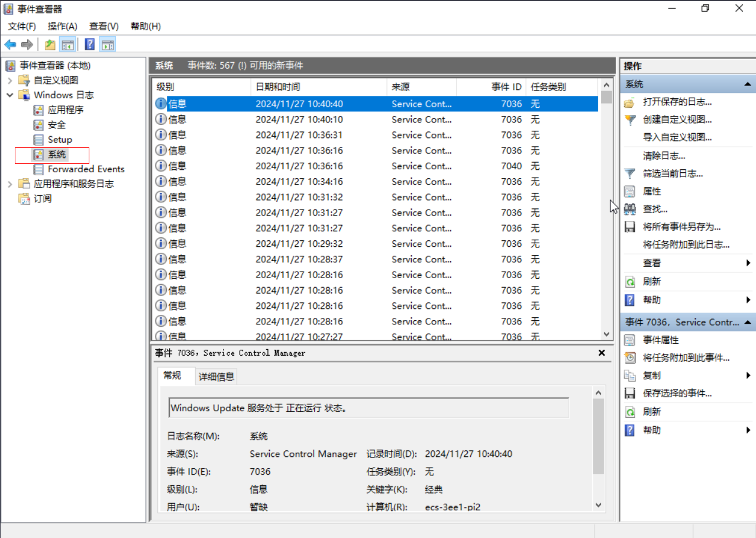Select the event row dated 2024/11/27 10:40:10

click(376, 120)
